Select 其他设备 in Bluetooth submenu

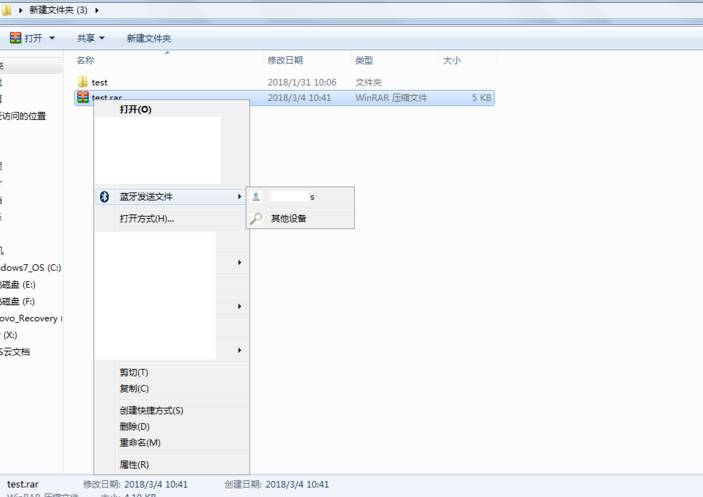point(289,218)
